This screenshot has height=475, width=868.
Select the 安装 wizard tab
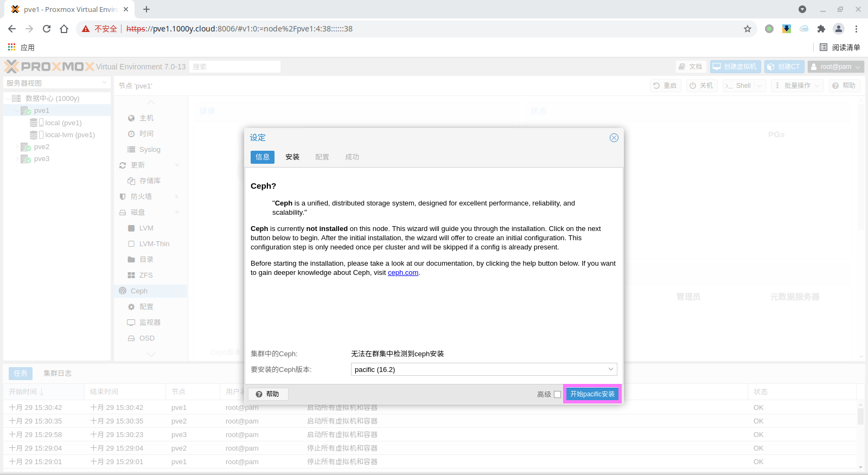[292, 157]
